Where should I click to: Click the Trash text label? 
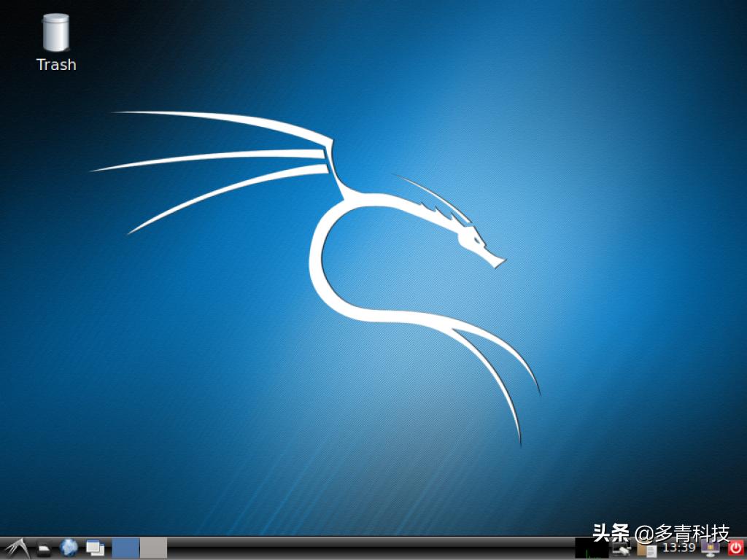(55, 64)
